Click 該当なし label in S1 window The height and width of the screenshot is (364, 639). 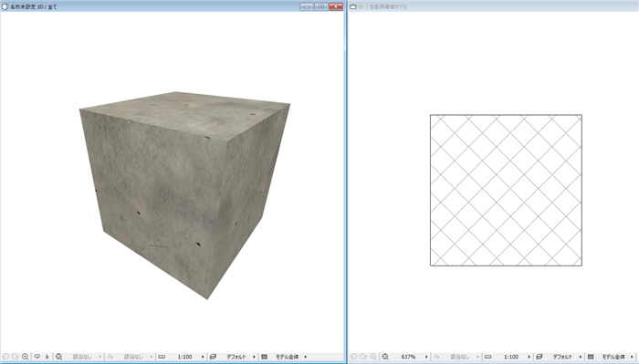click(460, 357)
